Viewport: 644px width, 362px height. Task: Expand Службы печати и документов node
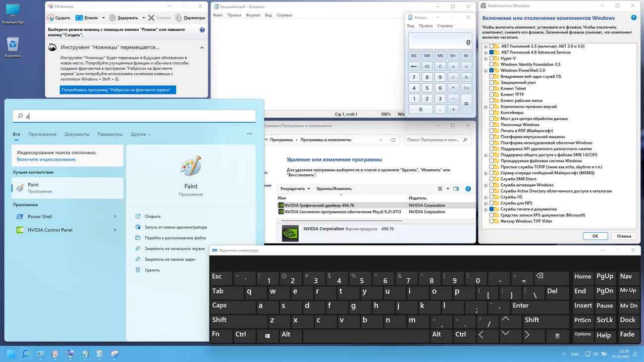coord(486,209)
